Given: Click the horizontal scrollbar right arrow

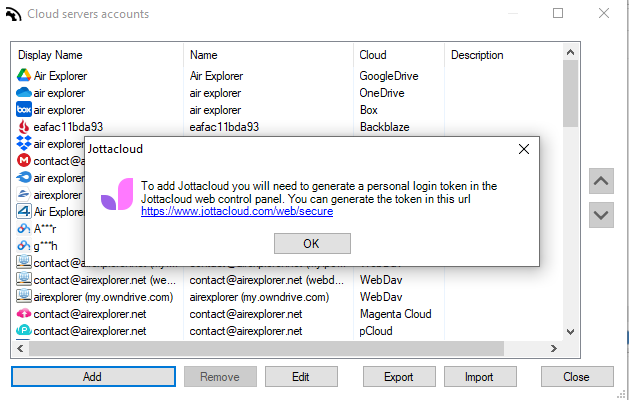Looking at the screenshot, I should pyautogui.click(x=554, y=348).
